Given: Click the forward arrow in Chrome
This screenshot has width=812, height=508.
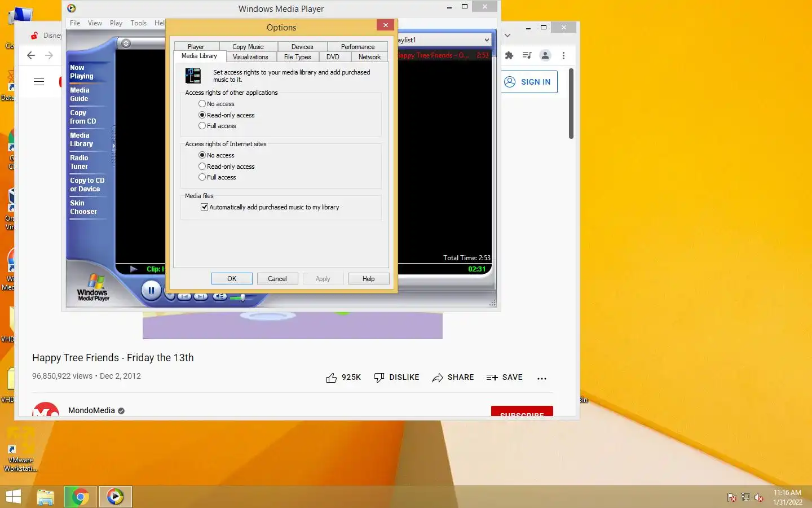Looking at the screenshot, I should 49,55.
